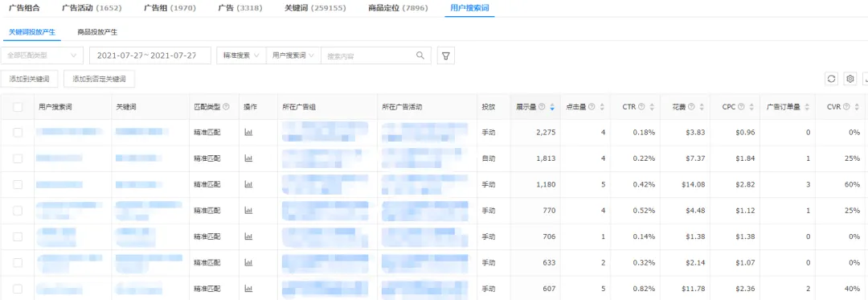Screen dimensions: 868x300
Task: Click the filter funnel icon button
Action: [445, 55]
